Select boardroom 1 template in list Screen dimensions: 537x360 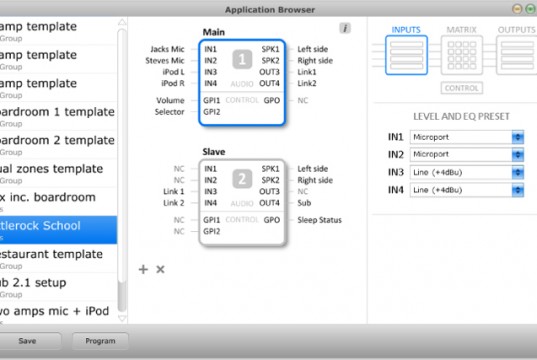click(58, 116)
